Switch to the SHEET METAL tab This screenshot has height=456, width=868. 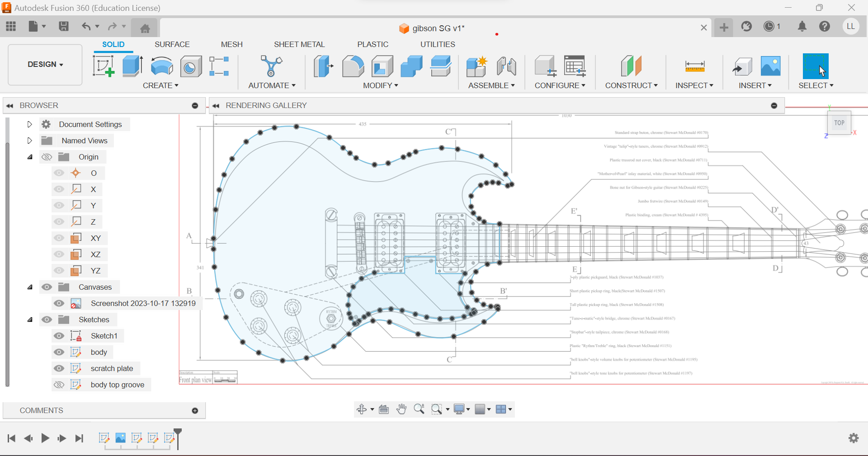[299, 44]
